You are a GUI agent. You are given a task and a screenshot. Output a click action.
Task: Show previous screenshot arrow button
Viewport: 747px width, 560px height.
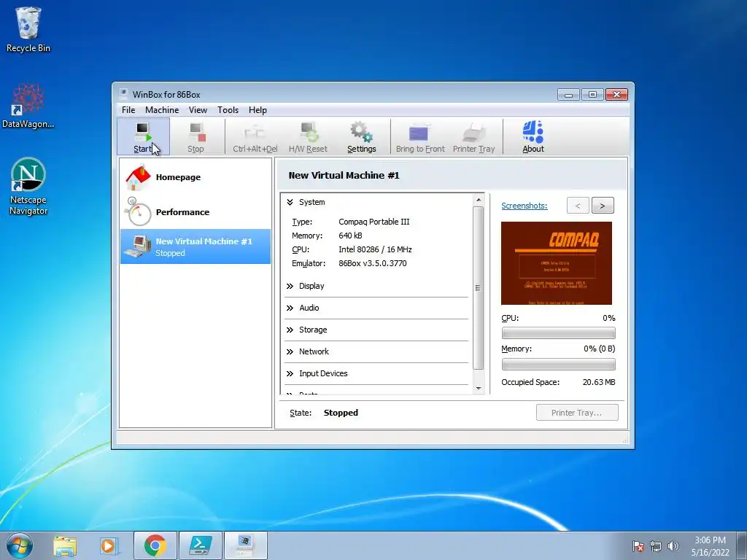(578, 206)
